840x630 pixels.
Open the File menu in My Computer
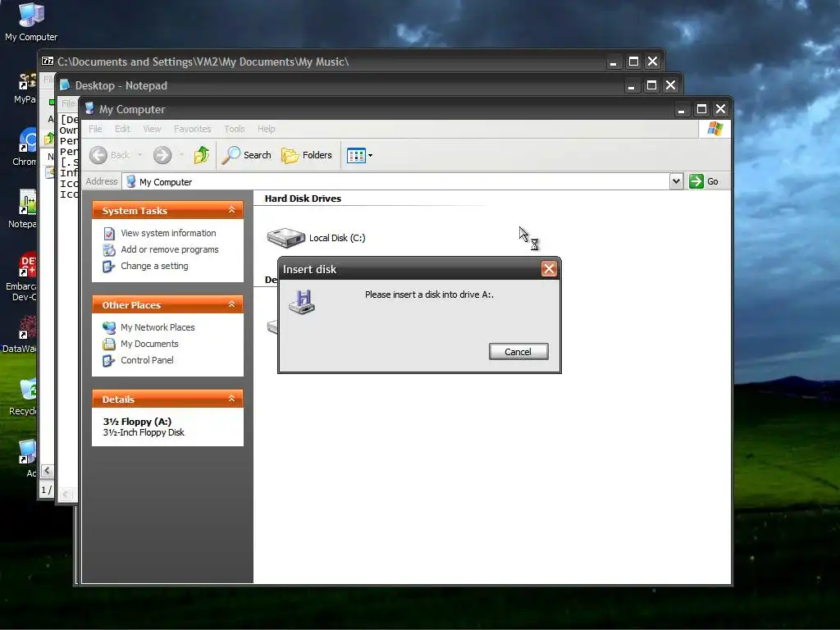(x=95, y=129)
